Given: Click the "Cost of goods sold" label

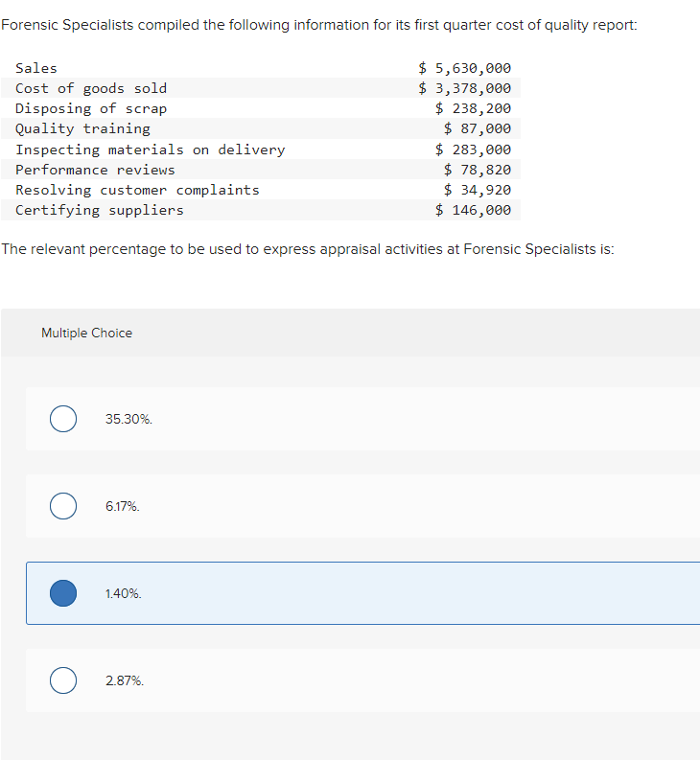Looking at the screenshot, I should click(91, 88).
